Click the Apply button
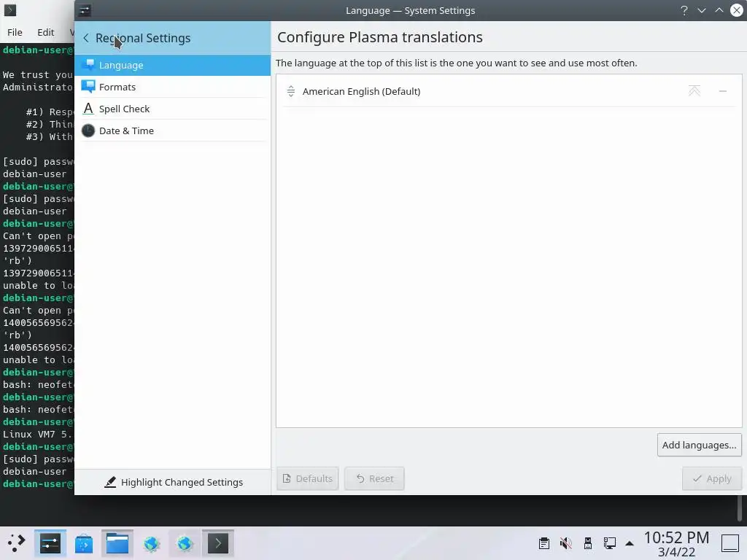747x560 pixels. point(712,478)
